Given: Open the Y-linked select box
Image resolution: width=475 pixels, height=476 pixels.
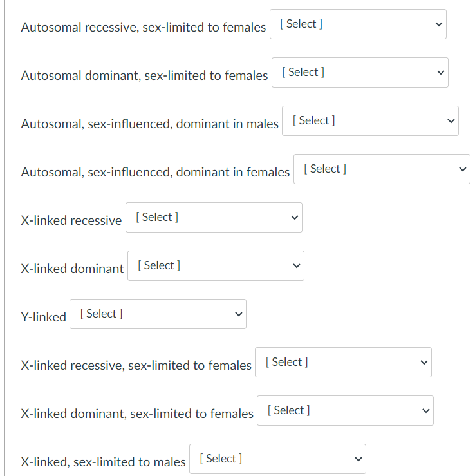Looking at the screenshot, I should (x=158, y=314).
